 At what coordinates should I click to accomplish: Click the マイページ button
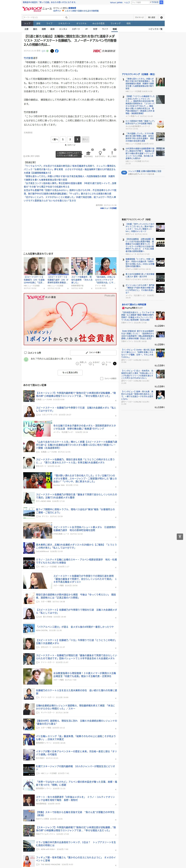(139, 17)
